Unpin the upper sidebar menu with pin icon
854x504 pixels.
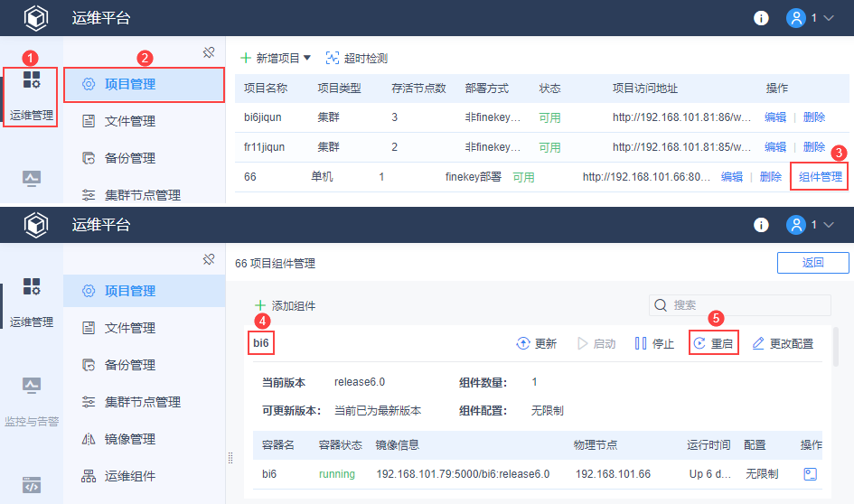pos(209,52)
